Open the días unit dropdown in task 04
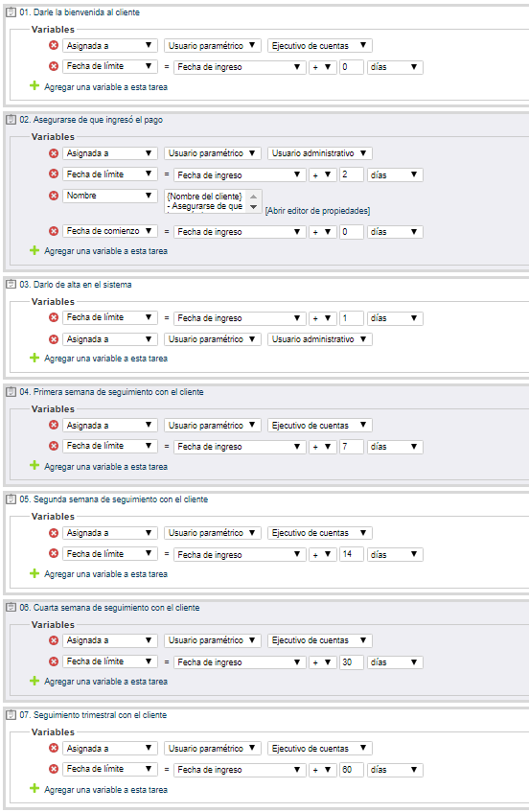 (x=395, y=447)
